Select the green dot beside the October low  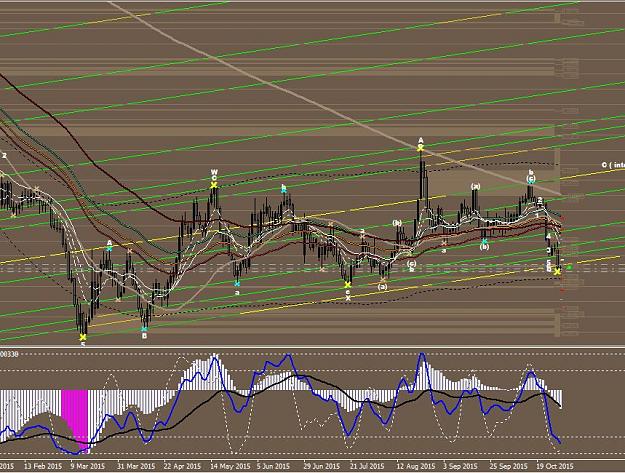569,267
